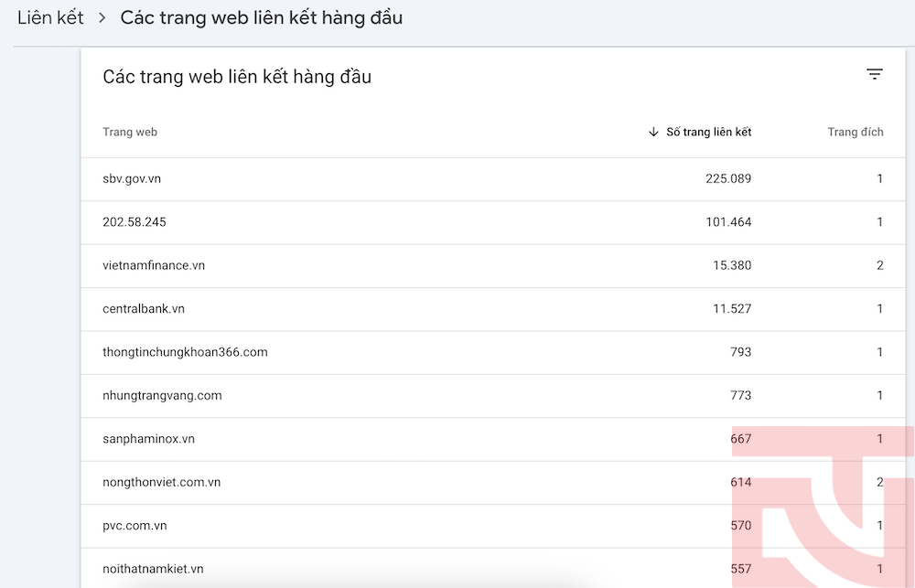Image resolution: width=915 pixels, height=588 pixels.
Task: Sort by Trang đích column header
Action: 855,133
